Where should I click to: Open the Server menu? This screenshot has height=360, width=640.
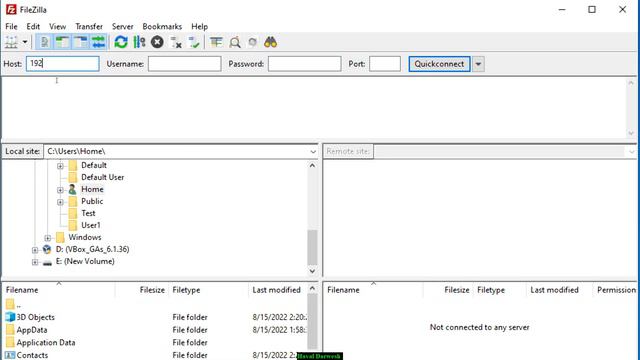[122, 27]
